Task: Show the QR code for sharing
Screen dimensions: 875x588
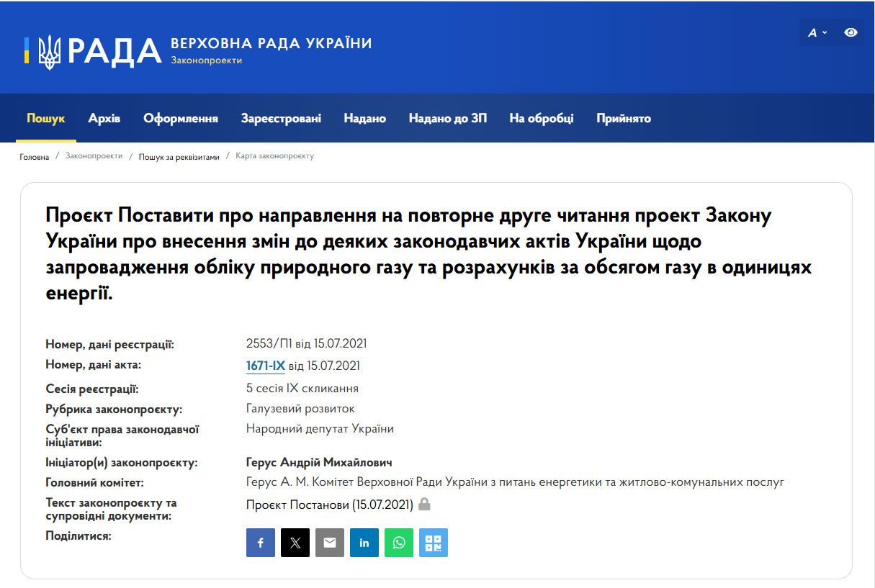Action: coord(434,543)
